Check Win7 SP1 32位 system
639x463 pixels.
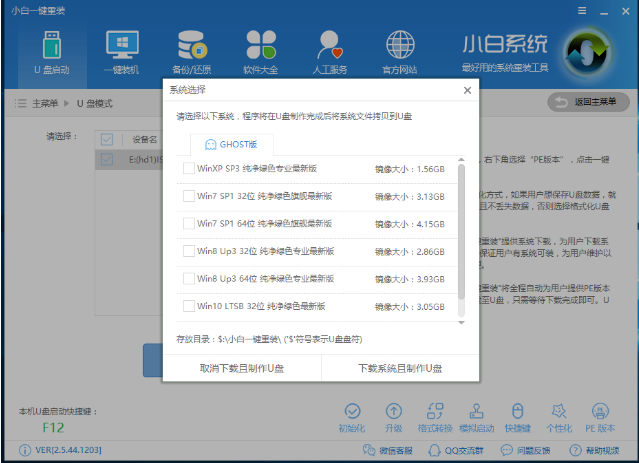(x=189, y=196)
